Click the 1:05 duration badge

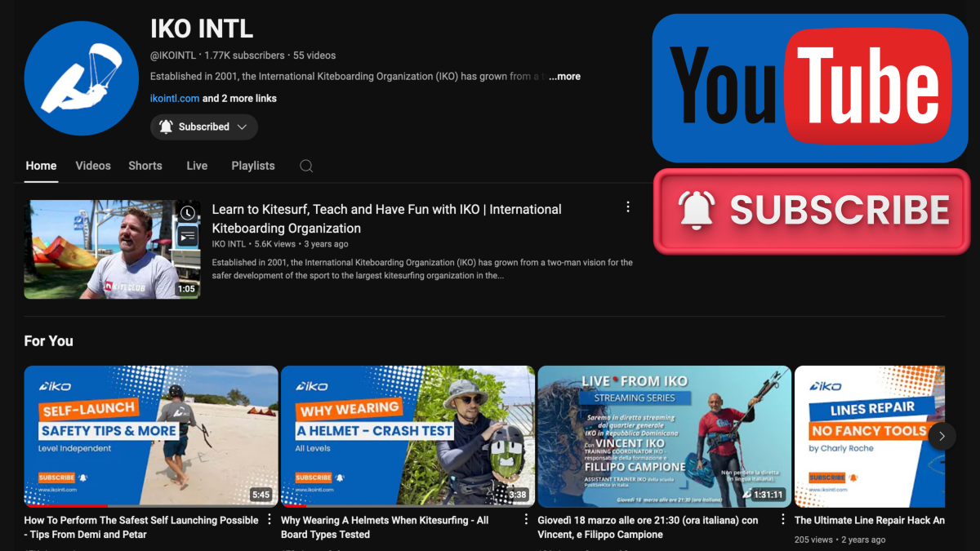[x=187, y=289]
